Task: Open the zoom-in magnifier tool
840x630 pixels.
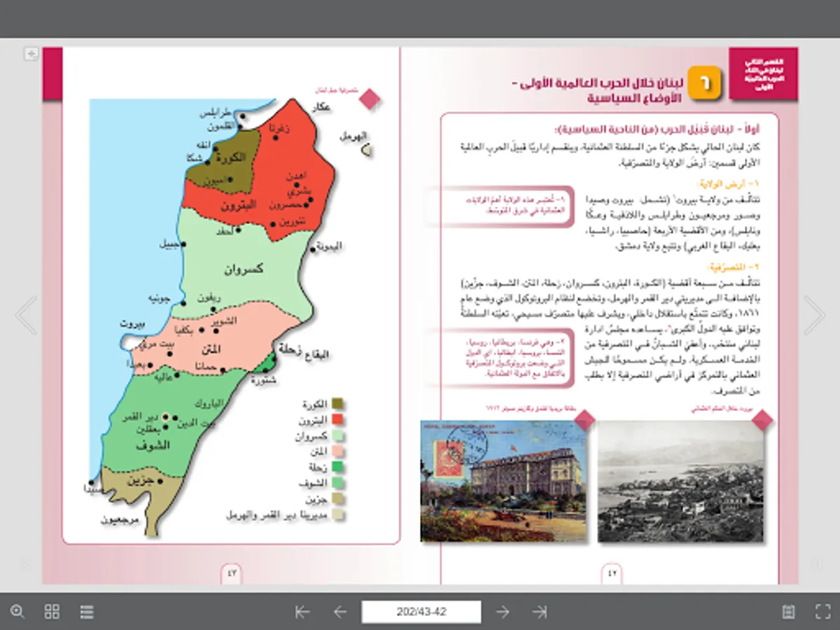Action: tap(17, 611)
